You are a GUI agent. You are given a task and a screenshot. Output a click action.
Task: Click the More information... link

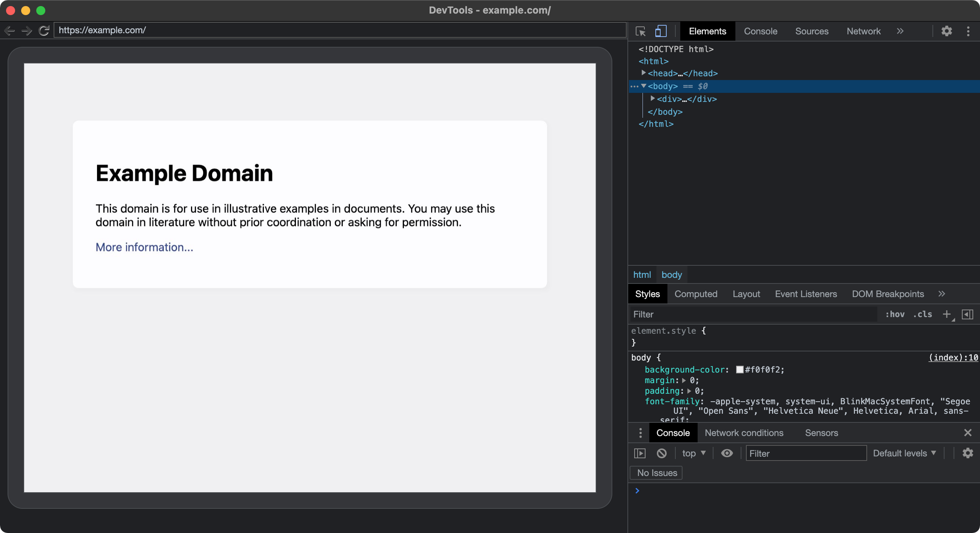[144, 247]
